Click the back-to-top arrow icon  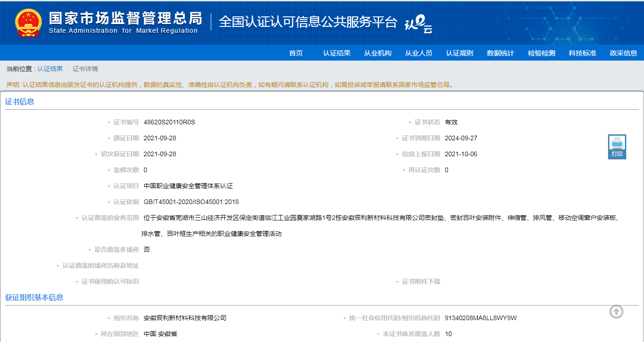(616, 312)
